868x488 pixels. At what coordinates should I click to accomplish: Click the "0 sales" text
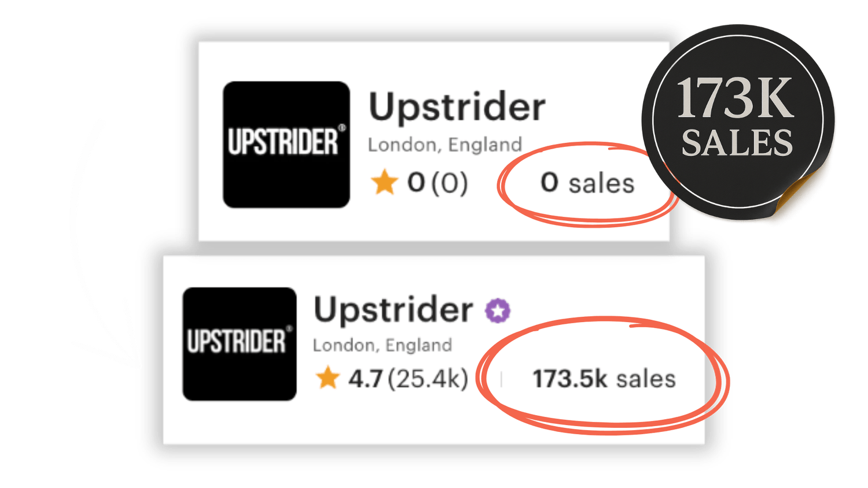pos(587,183)
